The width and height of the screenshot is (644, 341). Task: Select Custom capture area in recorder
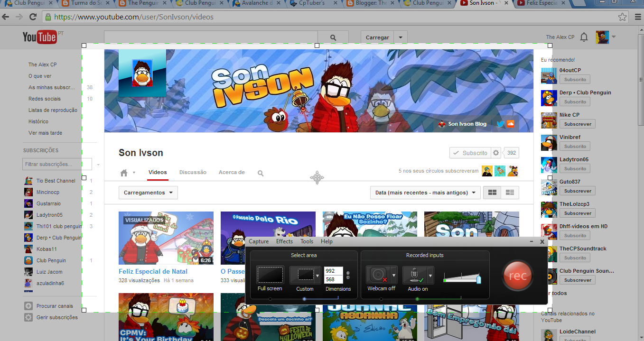(x=302, y=275)
